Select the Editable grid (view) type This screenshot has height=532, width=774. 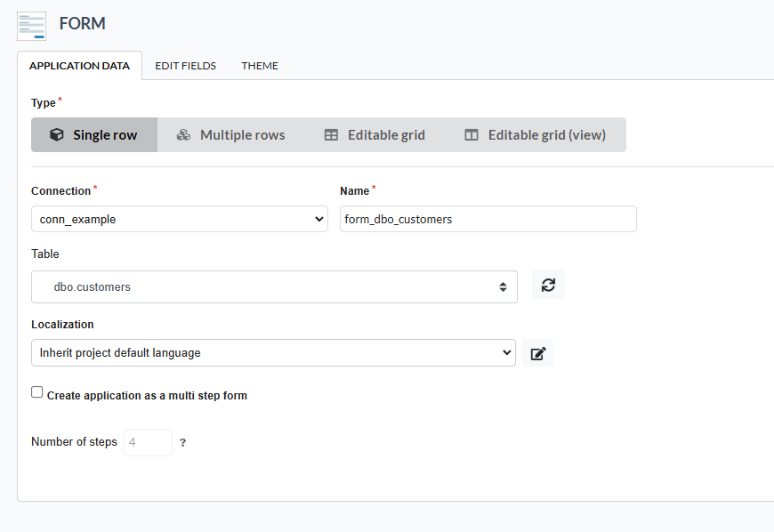pos(537,134)
